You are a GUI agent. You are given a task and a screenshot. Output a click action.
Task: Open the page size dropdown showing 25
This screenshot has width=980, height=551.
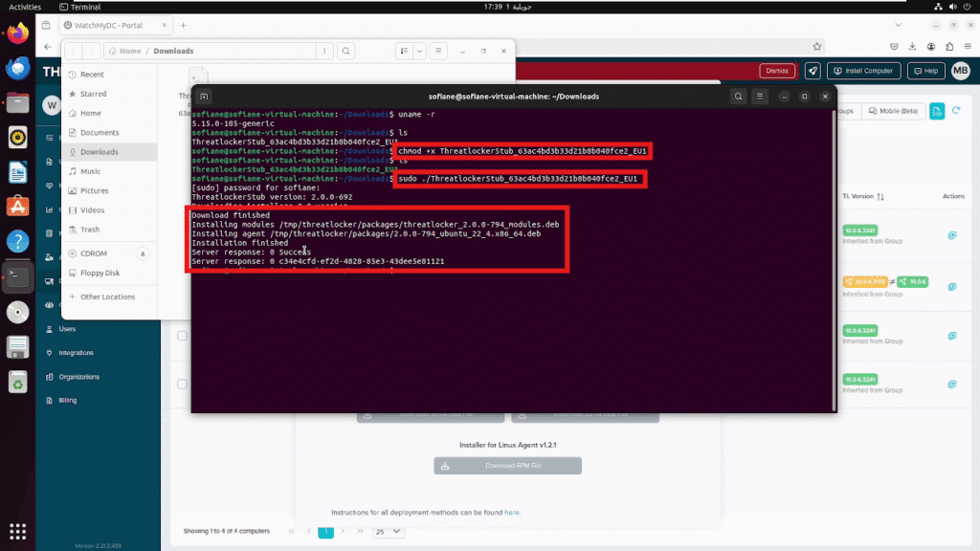point(389,532)
